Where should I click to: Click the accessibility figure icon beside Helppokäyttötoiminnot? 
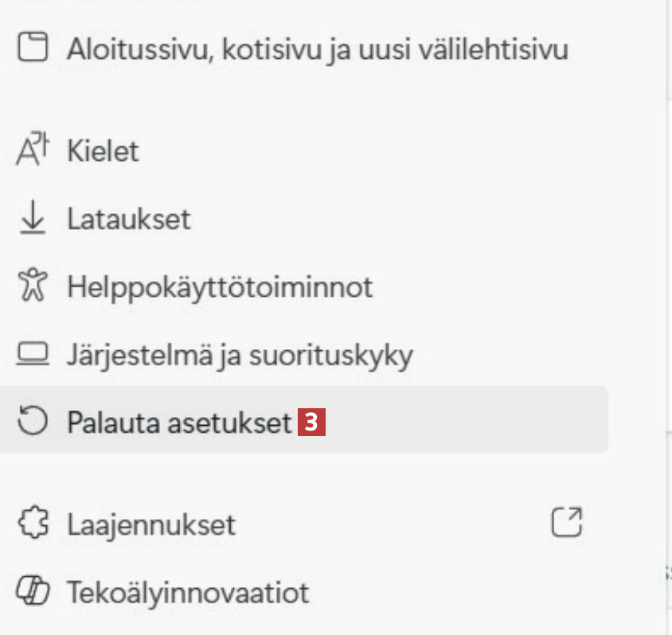(x=33, y=286)
